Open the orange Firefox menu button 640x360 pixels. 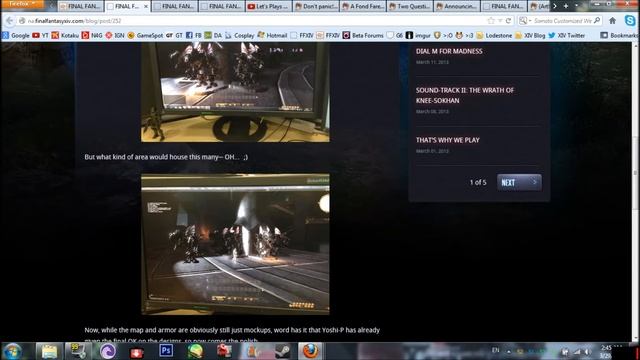tap(22, 4)
